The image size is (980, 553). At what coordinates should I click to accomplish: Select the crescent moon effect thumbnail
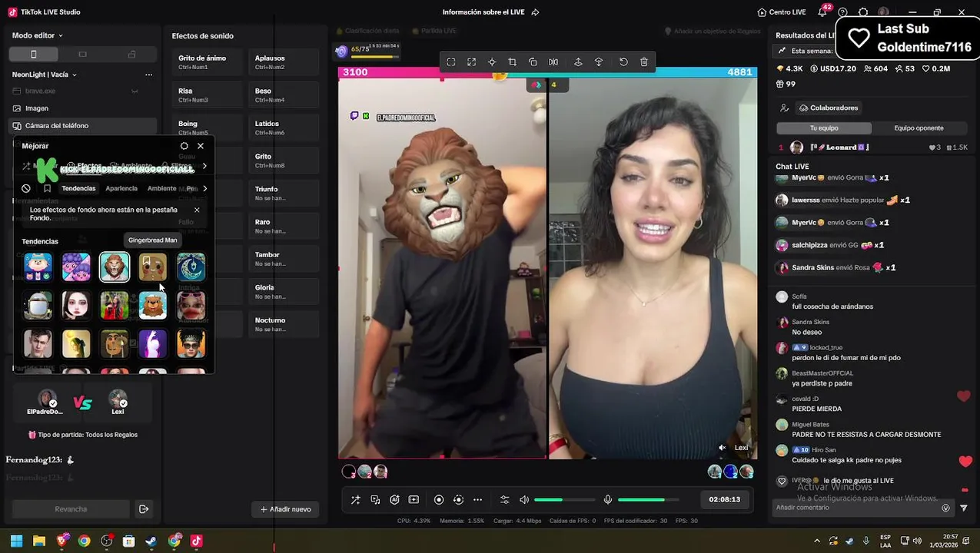coord(191,267)
